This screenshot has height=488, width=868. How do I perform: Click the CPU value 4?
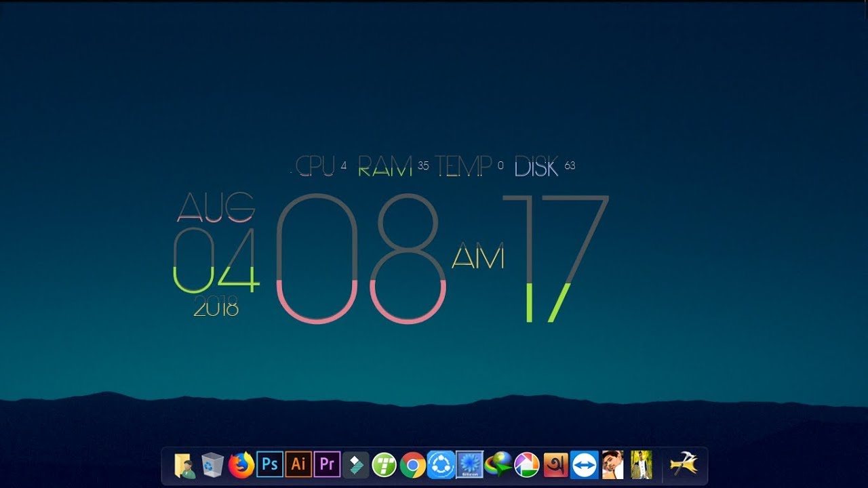(344, 165)
